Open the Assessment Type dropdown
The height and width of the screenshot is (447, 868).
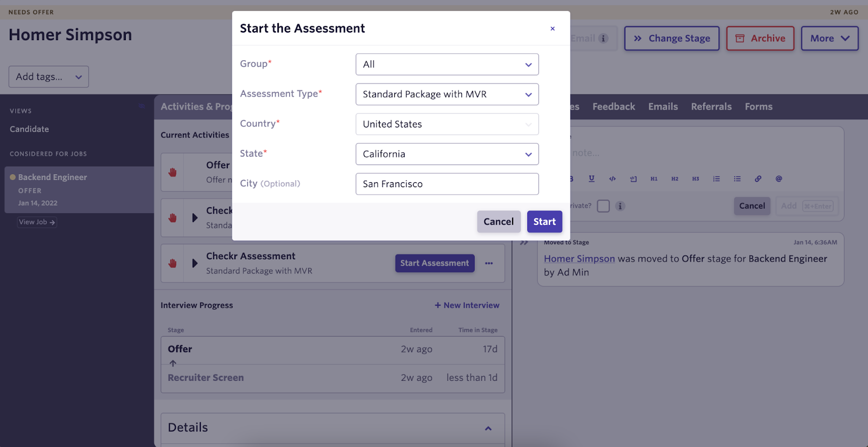pyautogui.click(x=447, y=94)
